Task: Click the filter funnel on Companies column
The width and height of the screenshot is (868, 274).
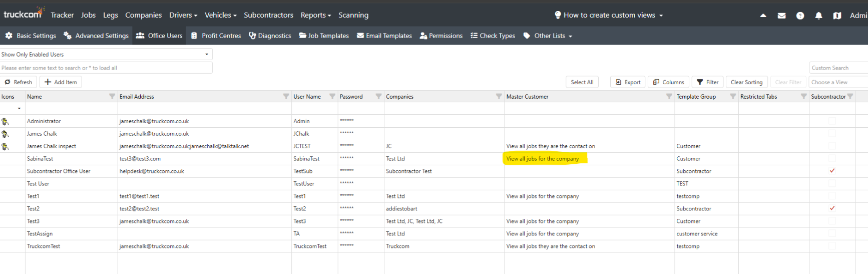Action: click(x=499, y=96)
